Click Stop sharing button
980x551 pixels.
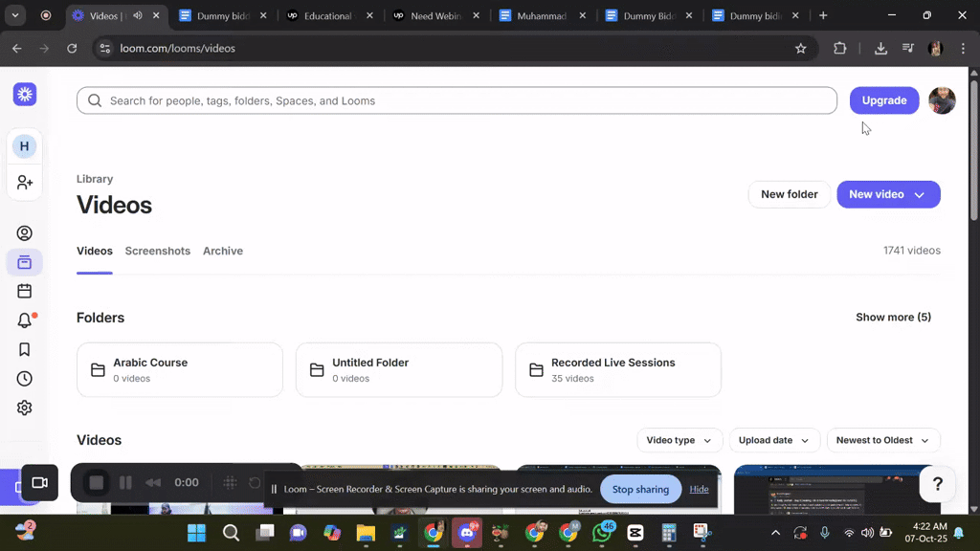click(640, 489)
